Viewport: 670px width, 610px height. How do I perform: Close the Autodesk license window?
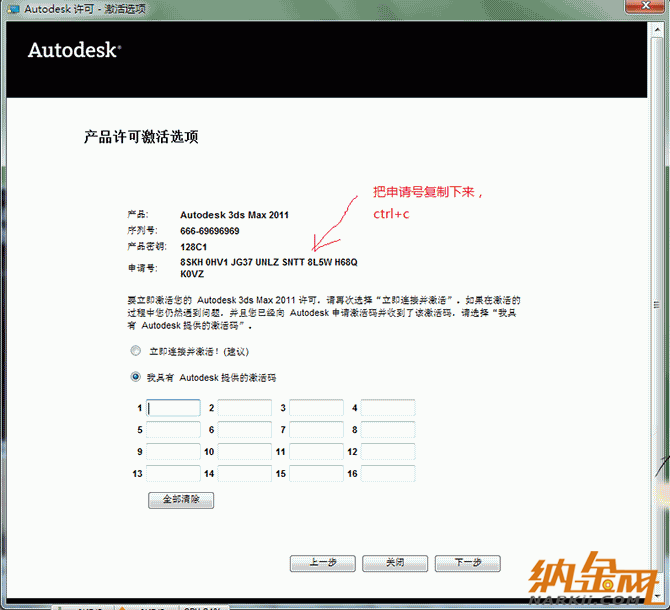point(645,6)
